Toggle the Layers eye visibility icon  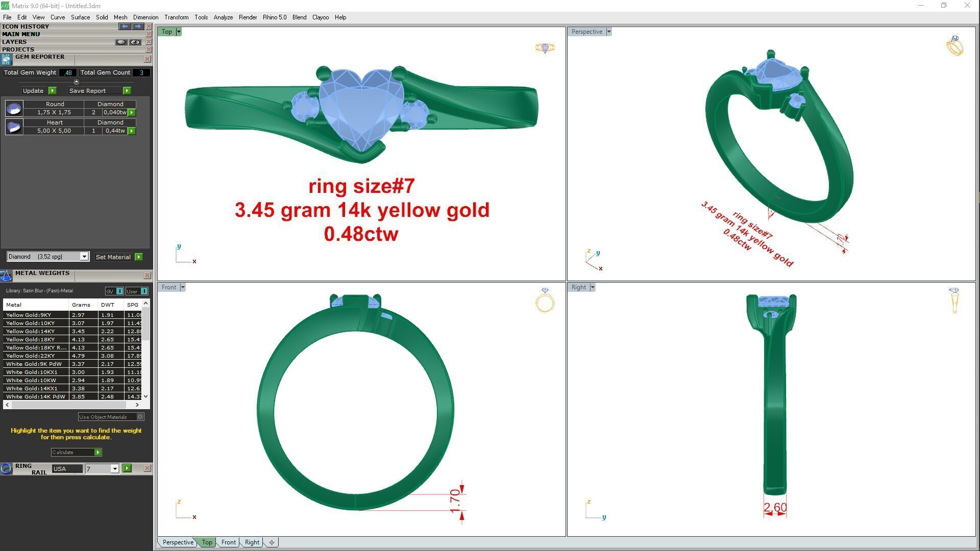pos(135,42)
